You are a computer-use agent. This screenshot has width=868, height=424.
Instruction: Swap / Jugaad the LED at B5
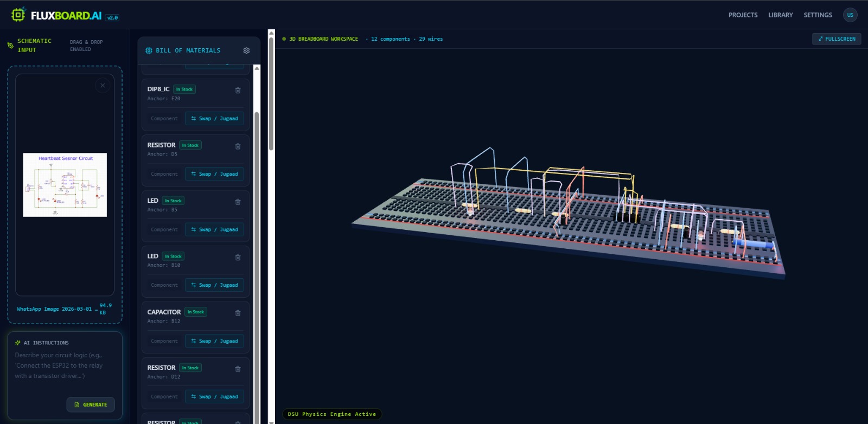[214, 229]
